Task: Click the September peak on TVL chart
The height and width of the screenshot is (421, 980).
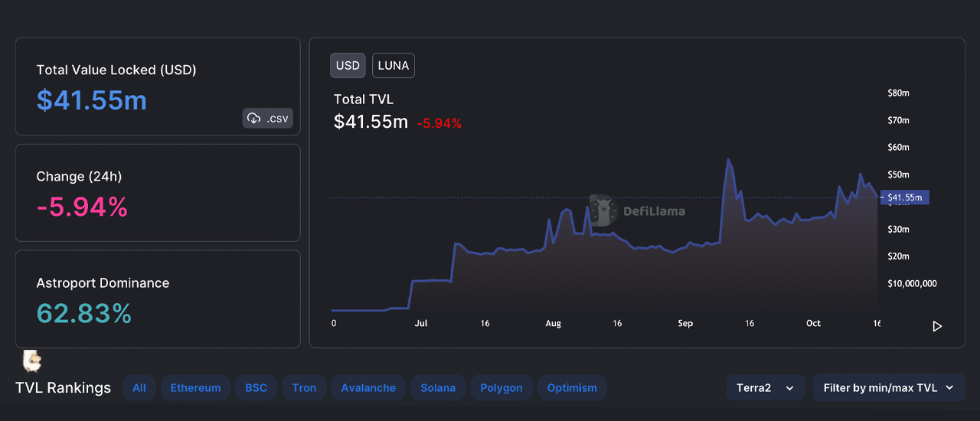Action: point(728,160)
